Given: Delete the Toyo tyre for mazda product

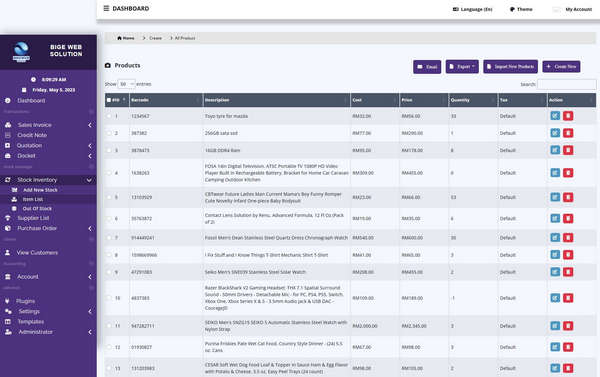Looking at the screenshot, I should click(x=568, y=116).
